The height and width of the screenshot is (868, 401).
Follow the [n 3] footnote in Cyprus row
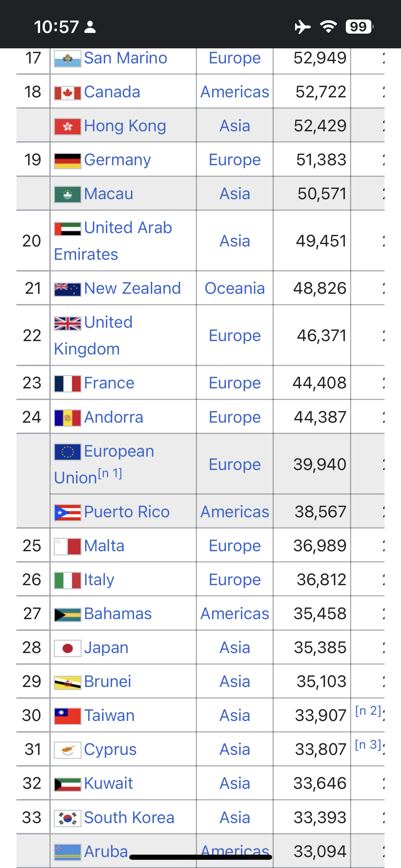pos(368,745)
